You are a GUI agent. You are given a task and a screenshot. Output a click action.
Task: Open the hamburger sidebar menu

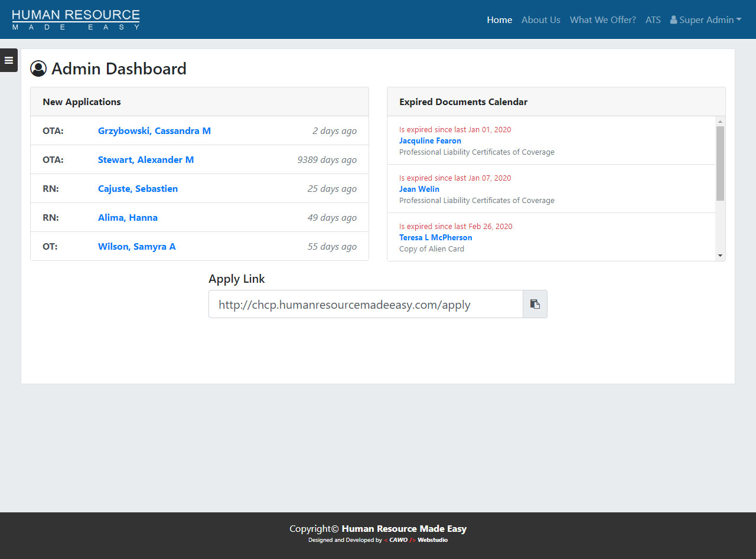coord(9,60)
